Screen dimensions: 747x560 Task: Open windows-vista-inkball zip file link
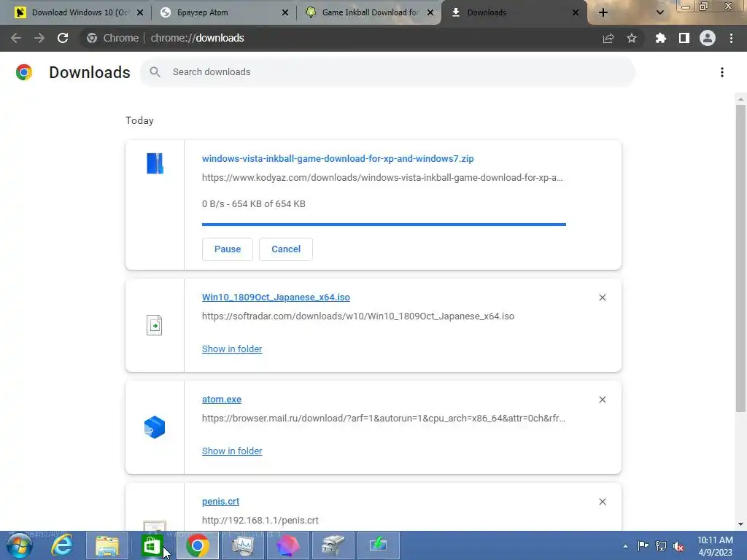coord(338,158)
